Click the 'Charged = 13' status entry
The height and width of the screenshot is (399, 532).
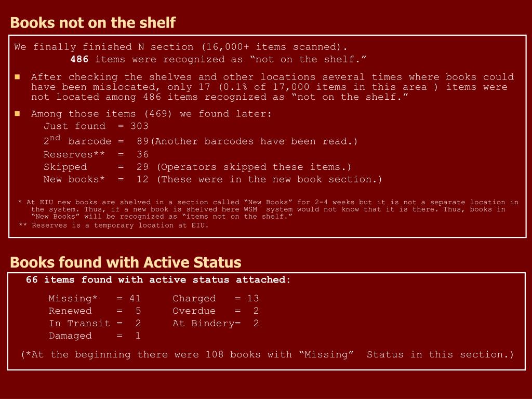point(216,298)
